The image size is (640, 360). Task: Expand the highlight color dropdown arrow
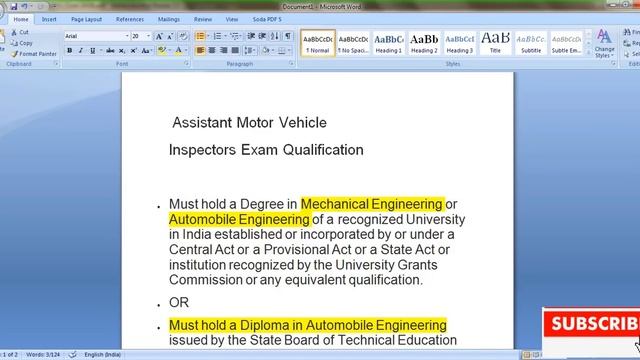coord(170,51)
